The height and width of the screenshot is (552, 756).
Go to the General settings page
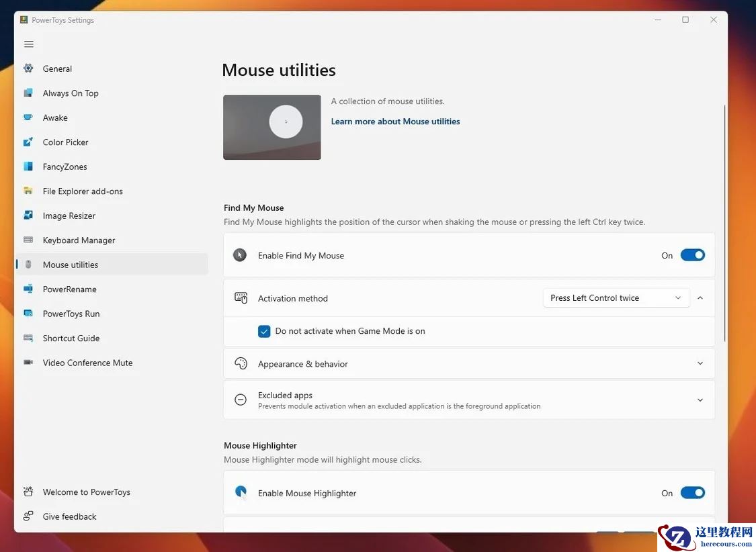[57, 68]
